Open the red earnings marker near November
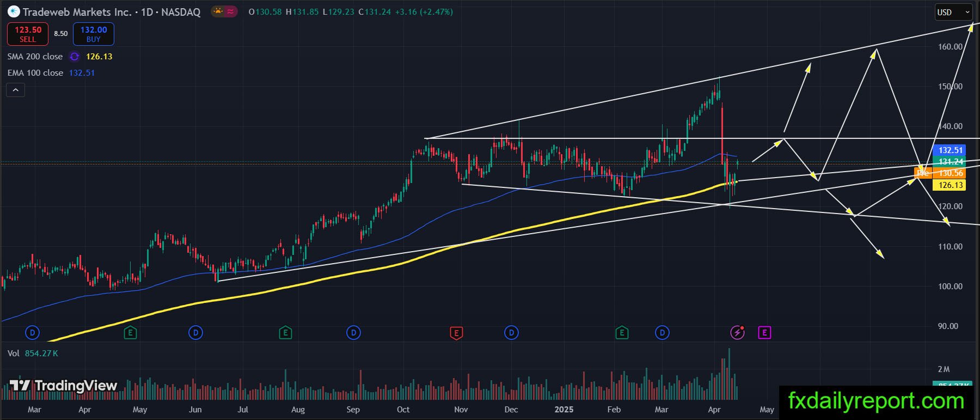 coord(456,332)
